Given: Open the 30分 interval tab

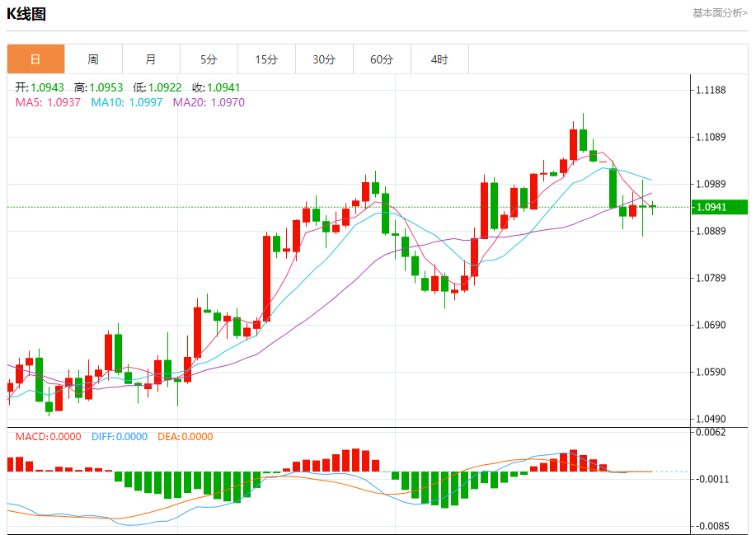Looking at the screenshot, I should coord(324,59).
